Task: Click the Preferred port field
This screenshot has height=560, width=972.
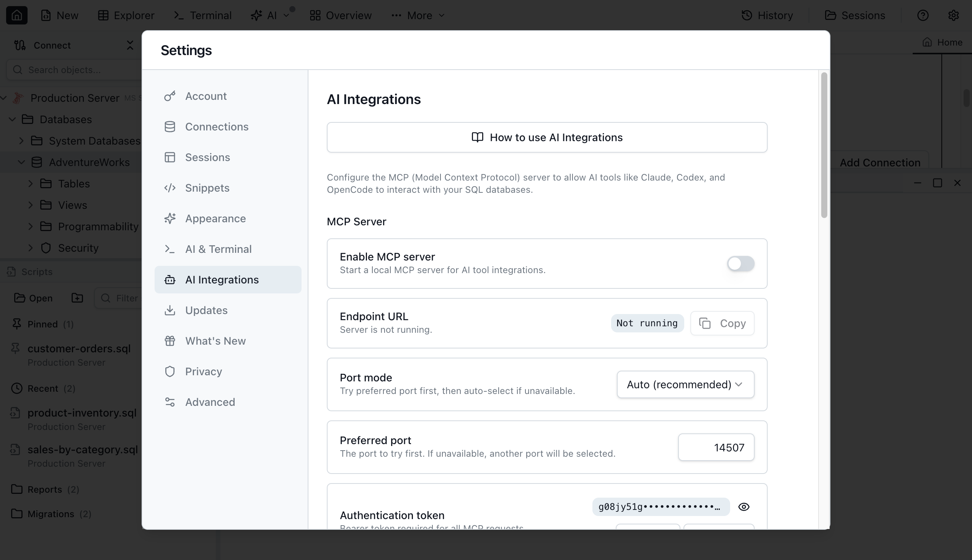Action: pos(716,447)
